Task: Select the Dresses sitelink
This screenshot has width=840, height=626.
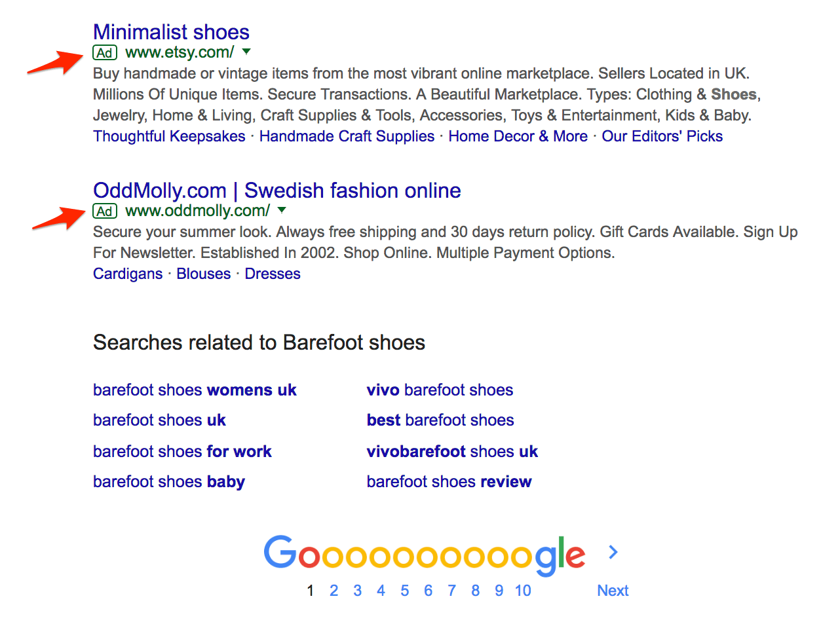Action: tap(273, 274)
